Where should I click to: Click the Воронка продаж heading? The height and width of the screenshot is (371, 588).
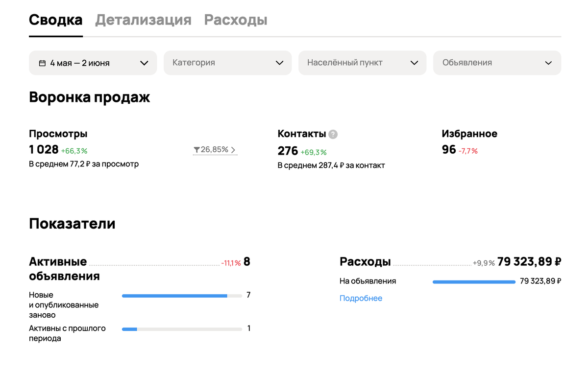[90, 97]
